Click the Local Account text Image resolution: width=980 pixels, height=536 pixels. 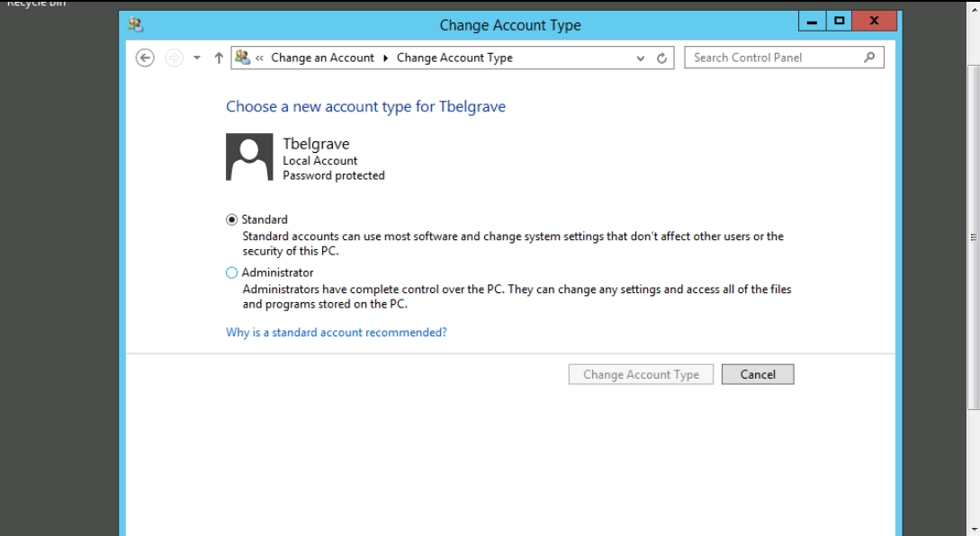(x=320, y=161)
